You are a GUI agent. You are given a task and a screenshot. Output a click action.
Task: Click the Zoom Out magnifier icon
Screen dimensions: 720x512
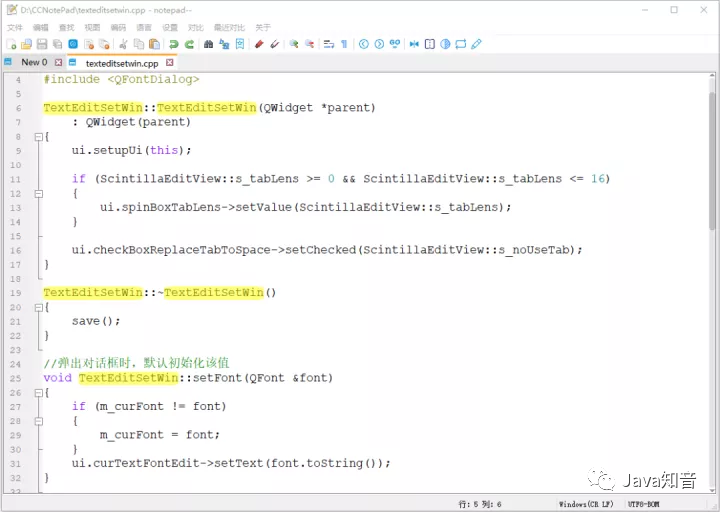coord(309,44)
